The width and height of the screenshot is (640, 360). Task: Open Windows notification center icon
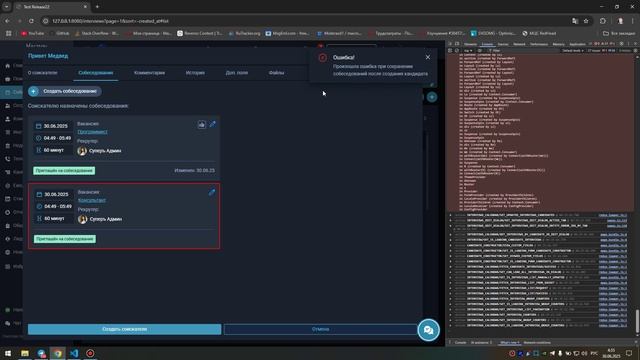click(x=629, y=353)
